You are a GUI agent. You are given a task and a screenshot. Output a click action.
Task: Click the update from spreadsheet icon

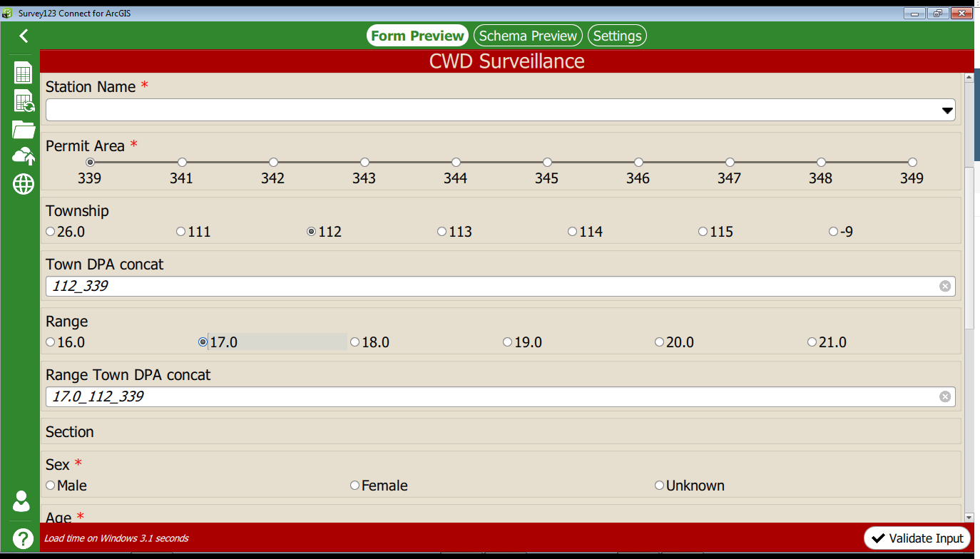[x=24, y=101]
